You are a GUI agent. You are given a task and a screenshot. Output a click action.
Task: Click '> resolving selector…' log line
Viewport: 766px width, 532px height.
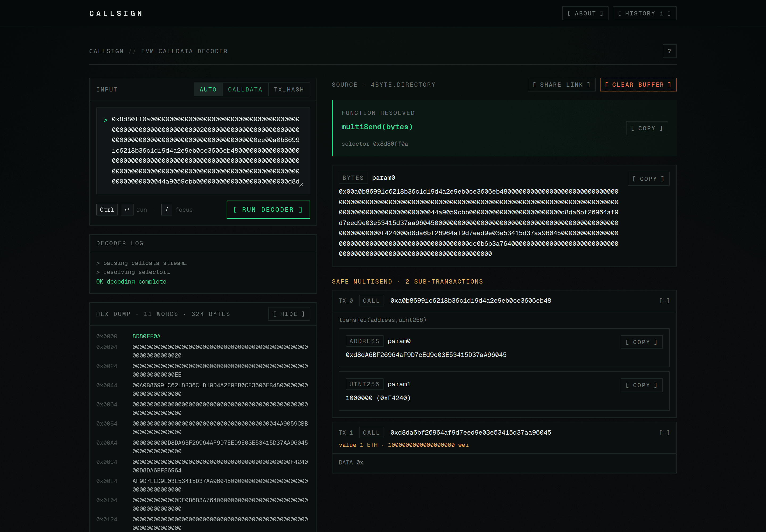(133, 272)
